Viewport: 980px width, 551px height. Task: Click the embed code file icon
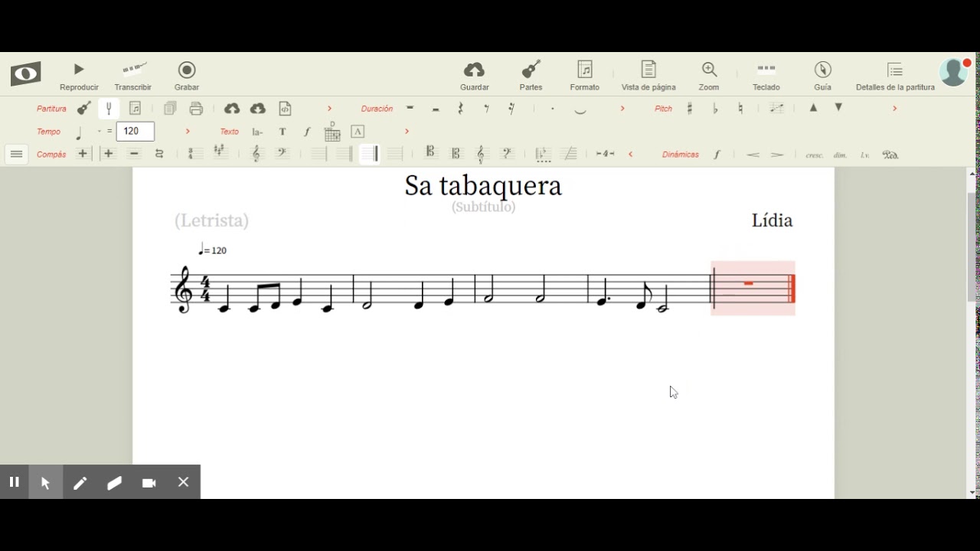click(285, 109)
